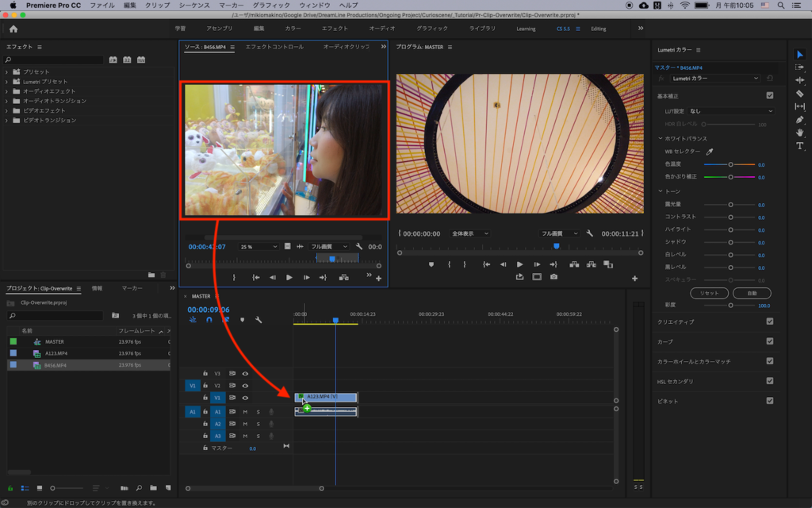
Task: Hide track V2 with eye icon
Action: [x=246, y=385]
